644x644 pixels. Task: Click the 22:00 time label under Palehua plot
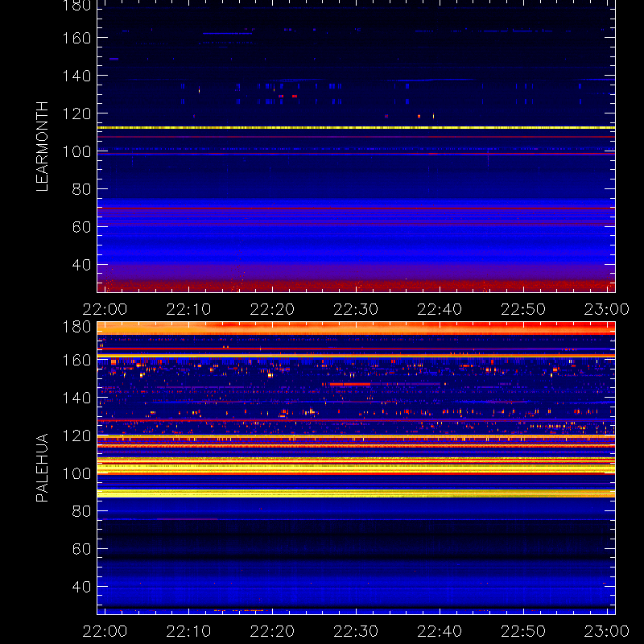click(x=105, y=631)
